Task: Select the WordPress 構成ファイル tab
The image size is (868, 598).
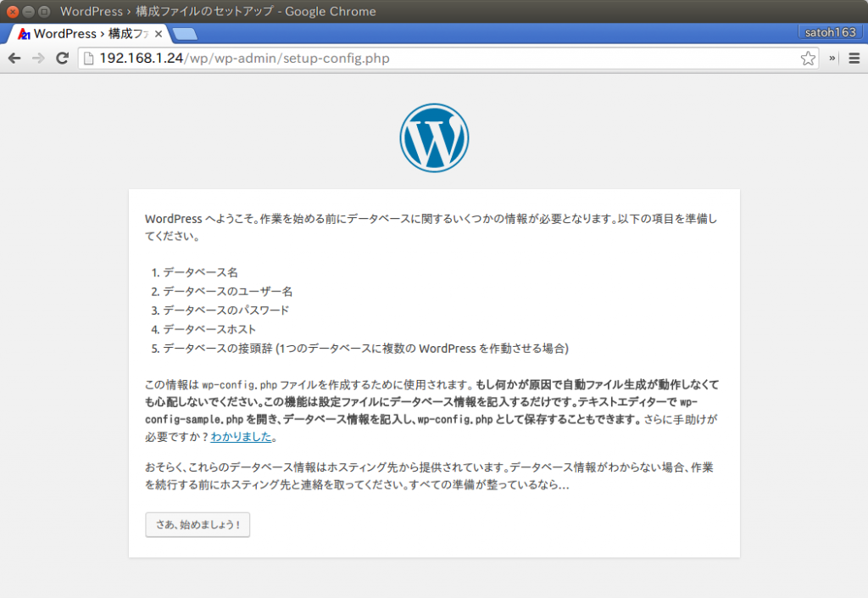Action: point(88,34)
